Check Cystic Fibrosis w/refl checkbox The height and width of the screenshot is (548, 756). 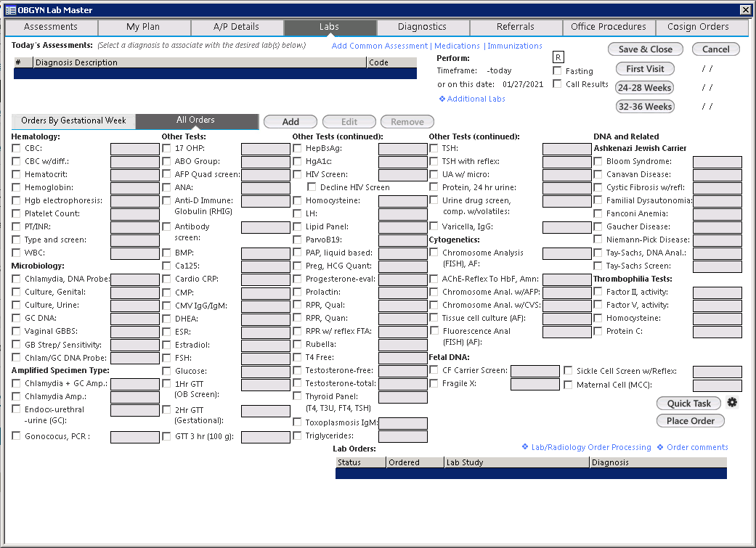point(598,187)
